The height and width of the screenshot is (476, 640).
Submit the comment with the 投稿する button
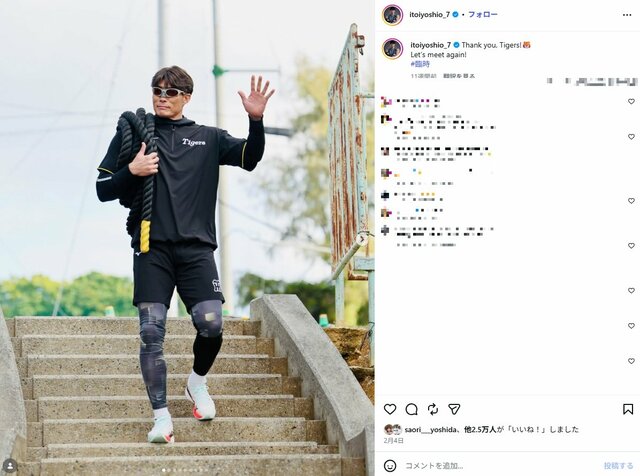point(618,465)
